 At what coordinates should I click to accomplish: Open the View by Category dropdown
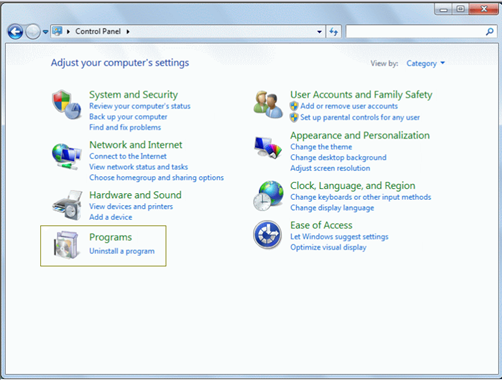pyautogui.click(x=425, y=63)
